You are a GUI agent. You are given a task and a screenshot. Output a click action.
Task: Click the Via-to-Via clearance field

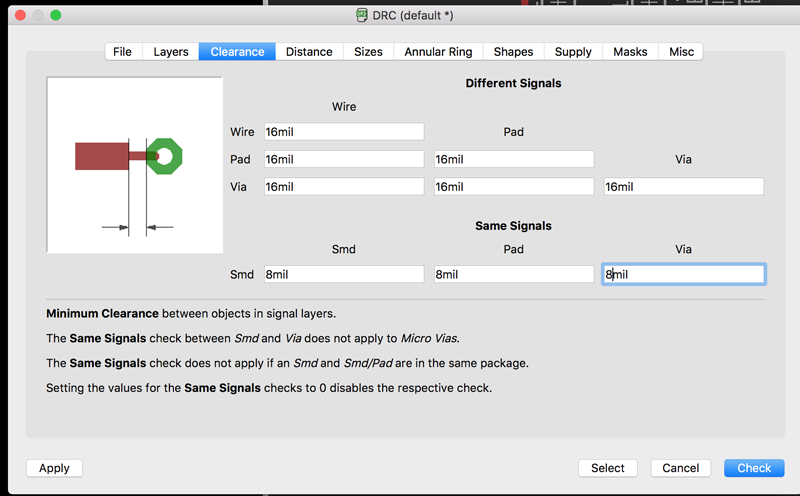(684, 187)
